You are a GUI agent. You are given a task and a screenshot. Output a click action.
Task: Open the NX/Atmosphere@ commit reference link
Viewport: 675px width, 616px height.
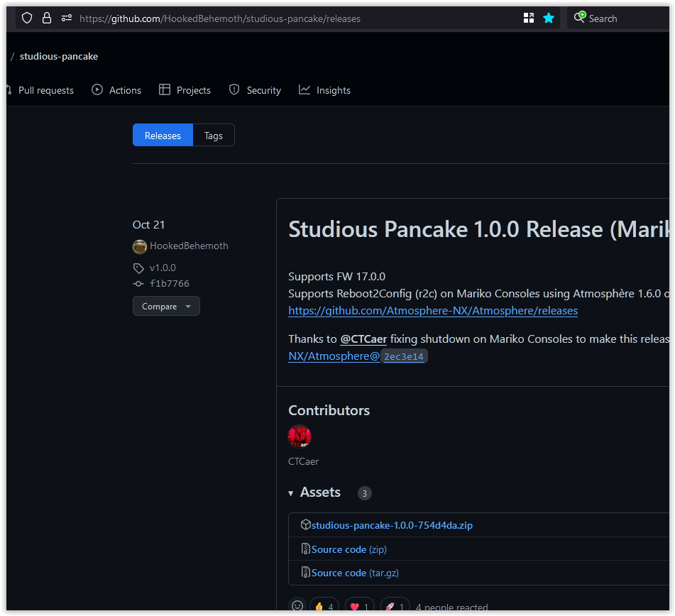click(334, 356)
